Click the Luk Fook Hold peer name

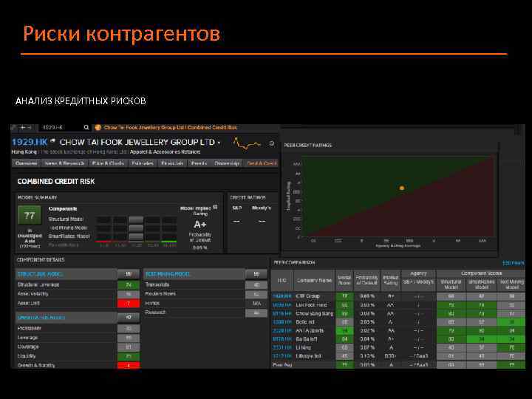[311, 305]
